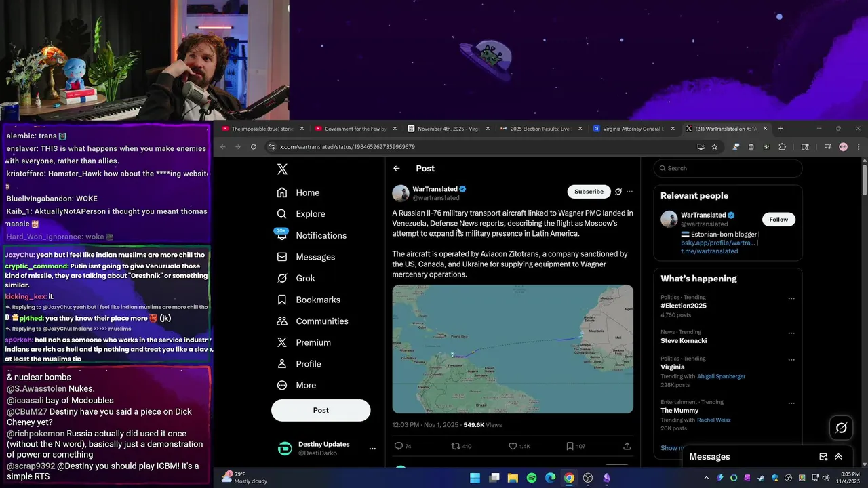Open the Chrome extensions puzzle icon
This screenshot has width=868, height=488.
[782, 147]
